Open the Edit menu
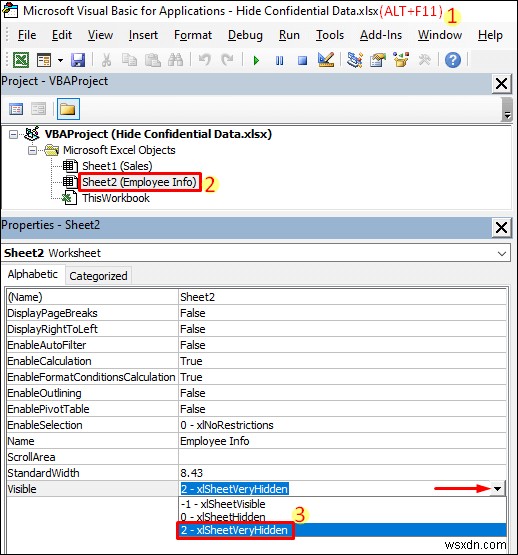The image size is (518, 555). (62, 35)
